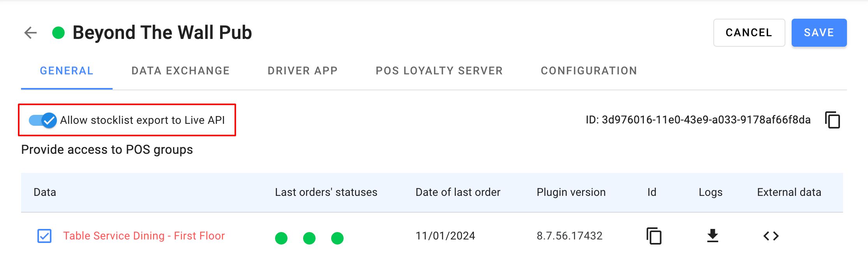868x271 pixels.
Task: Select the General tab
Action: click(x=67, y=71)
